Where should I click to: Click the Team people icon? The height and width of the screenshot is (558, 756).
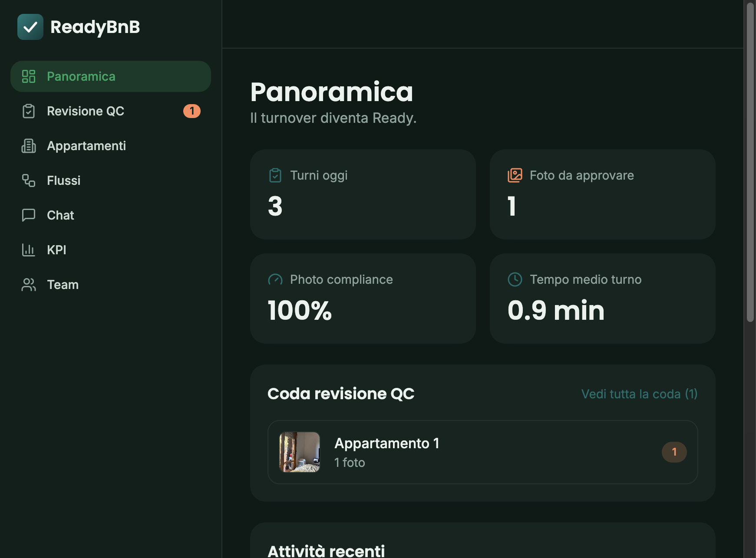[29, 285]
